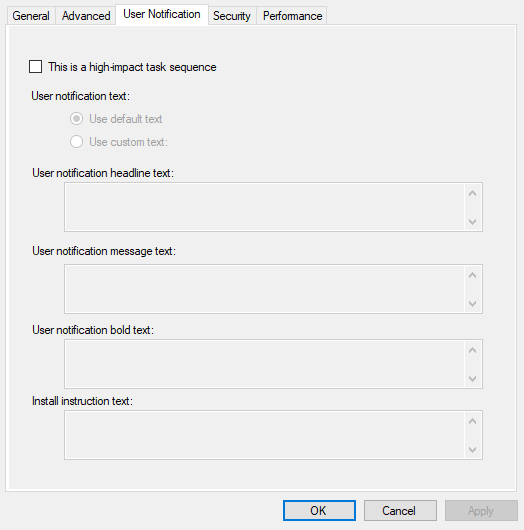This screenshot has height=530, width=524.
Task: Click the Apply button
Action: tap(481, 510)
